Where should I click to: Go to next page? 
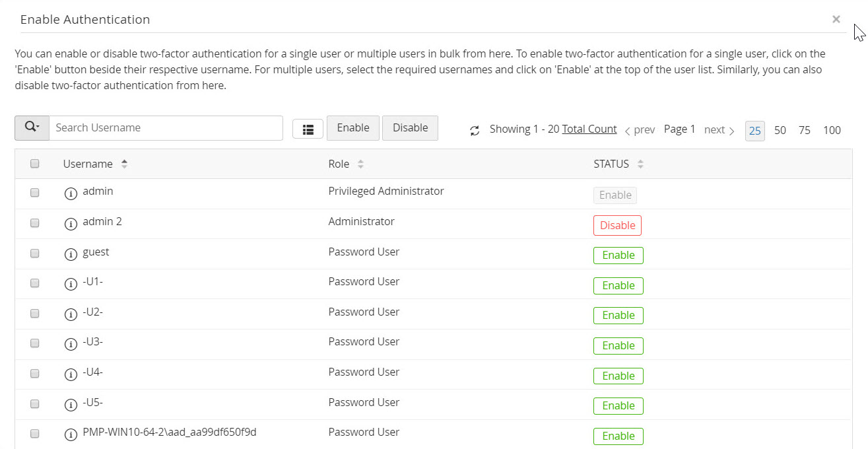coord(719,130)
